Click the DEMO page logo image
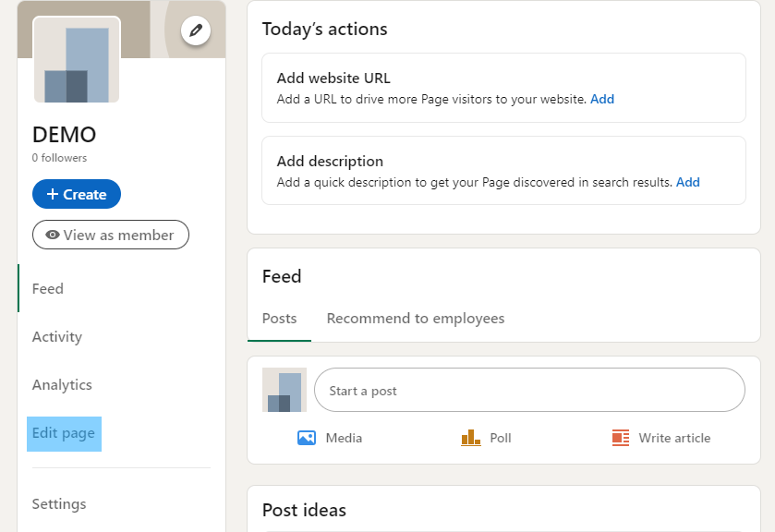The image size is (775, 532). point(78,60)
